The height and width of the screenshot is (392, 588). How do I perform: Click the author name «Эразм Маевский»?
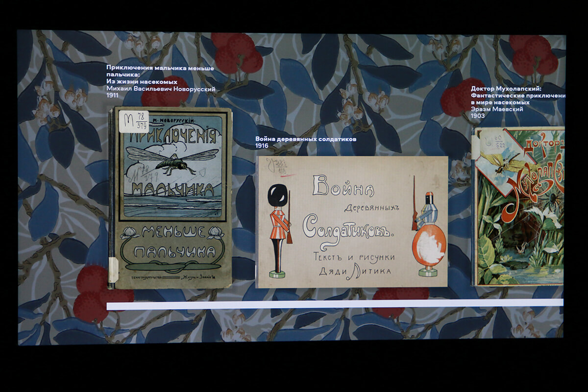point(497,109)
